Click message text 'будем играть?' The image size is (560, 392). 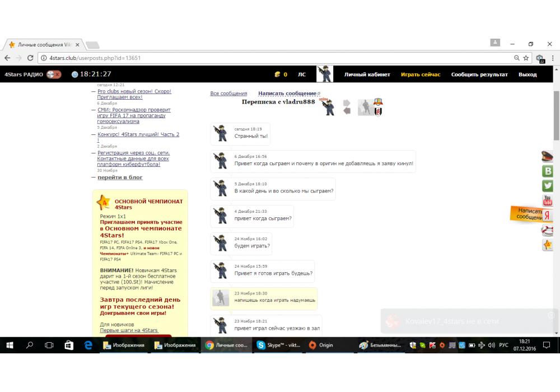click(252, 246)
